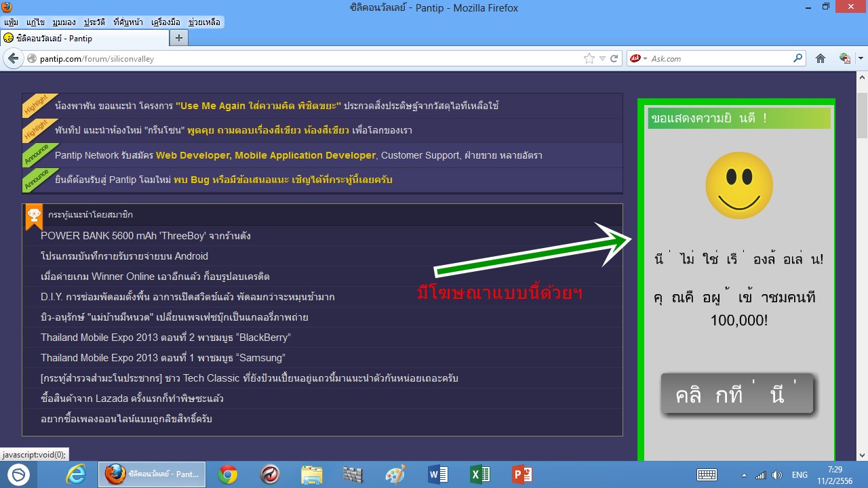
Task: Open the บิว-อนุรักษ์ แม่บ้านมีหนวด topic
Action: pos(175,317)
